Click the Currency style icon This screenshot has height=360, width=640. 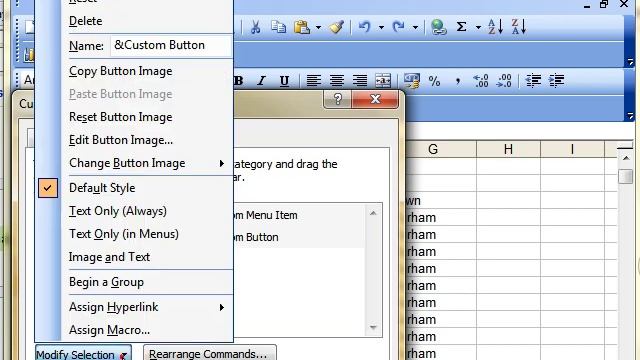[411, 81]
